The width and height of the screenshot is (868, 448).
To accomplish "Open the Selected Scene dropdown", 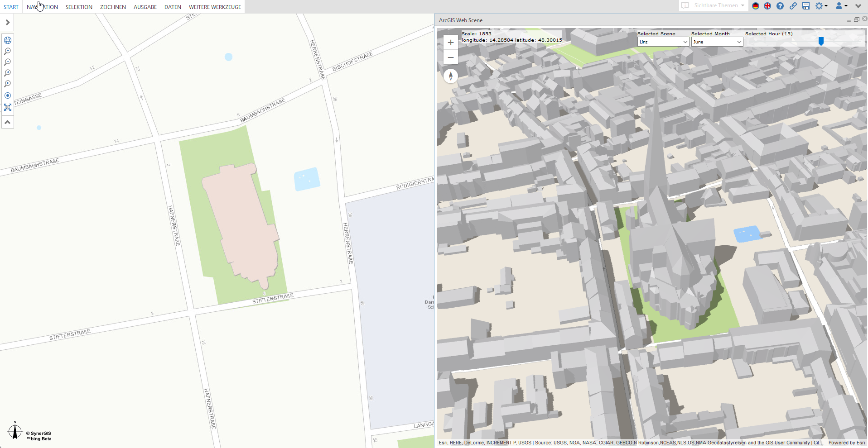I will (x=663, y=42).
